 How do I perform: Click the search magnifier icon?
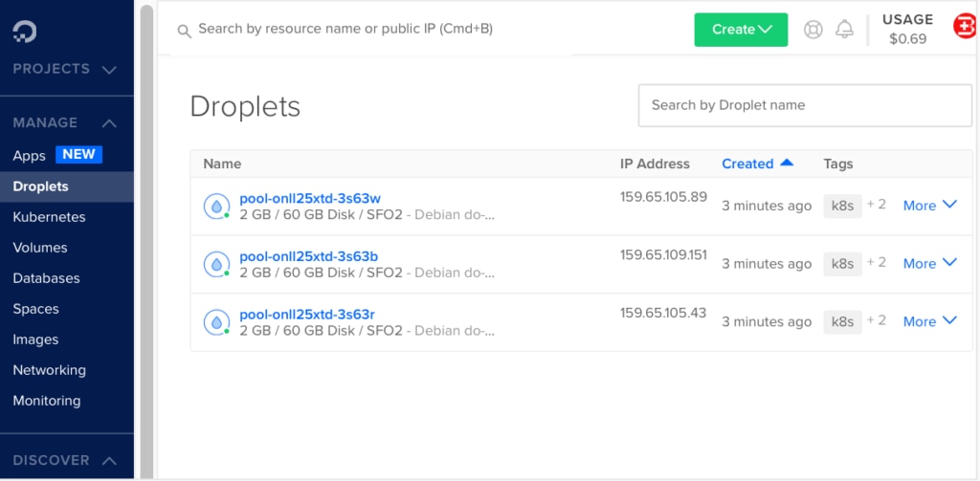pyautogui.click(x=185, y=32)
